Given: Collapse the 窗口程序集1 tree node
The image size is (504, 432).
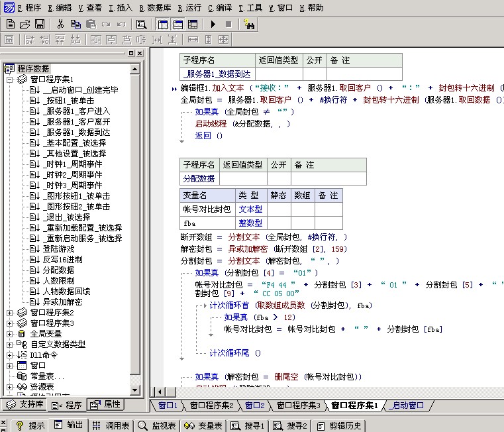Looking at the screenshot, I should (x=10, y=79).
